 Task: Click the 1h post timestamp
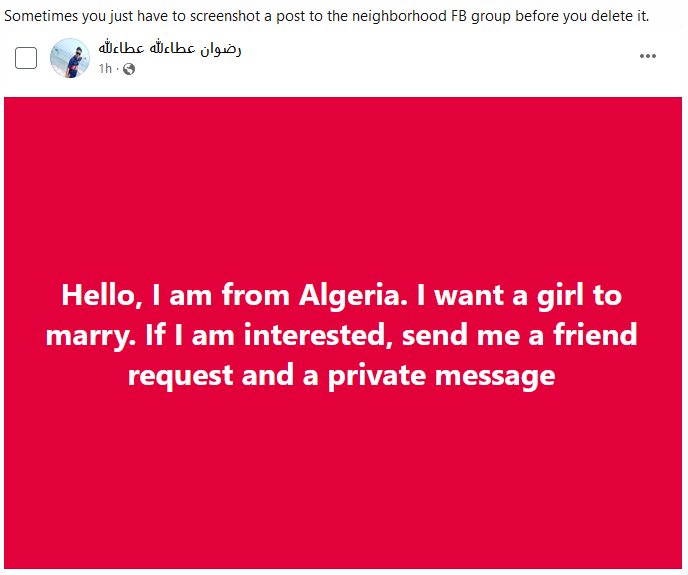[105, 69]
